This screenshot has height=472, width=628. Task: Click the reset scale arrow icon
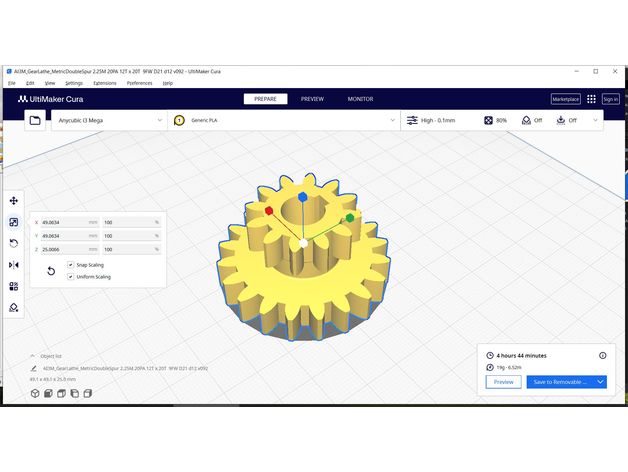[x=50, y=271]
